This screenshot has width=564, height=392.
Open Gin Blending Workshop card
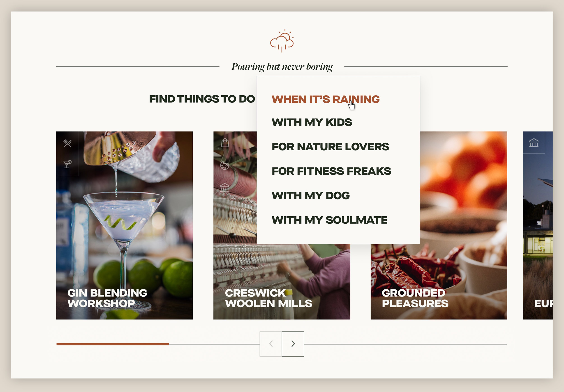click(x=124, y=225)
